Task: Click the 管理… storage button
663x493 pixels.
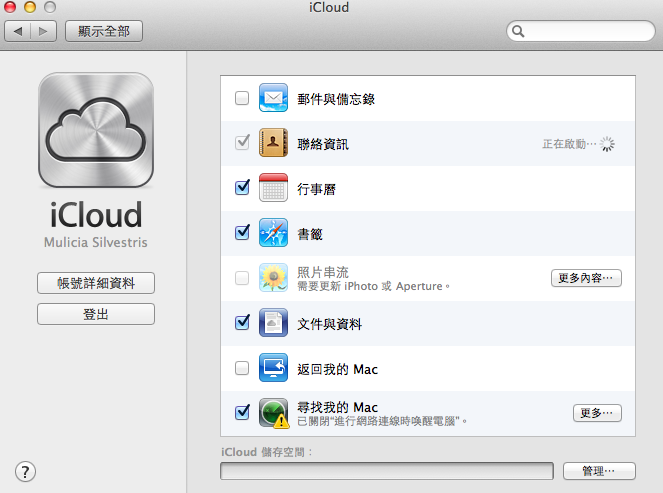Action: point(599,471)
